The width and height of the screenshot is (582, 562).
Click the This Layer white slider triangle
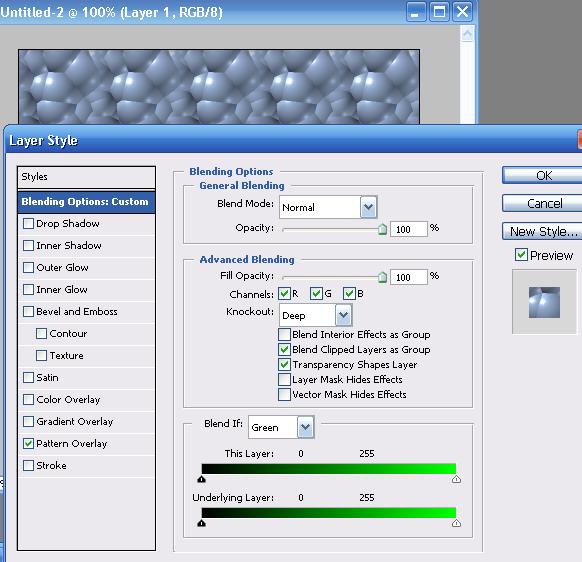(456, 479)
